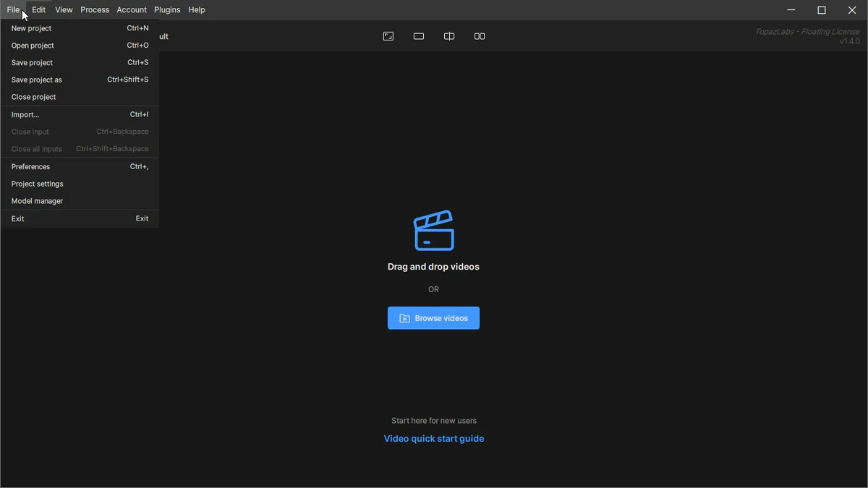Select the Save project menu entry
This screenshot has width=868, height=488.
tap(80, 63)
